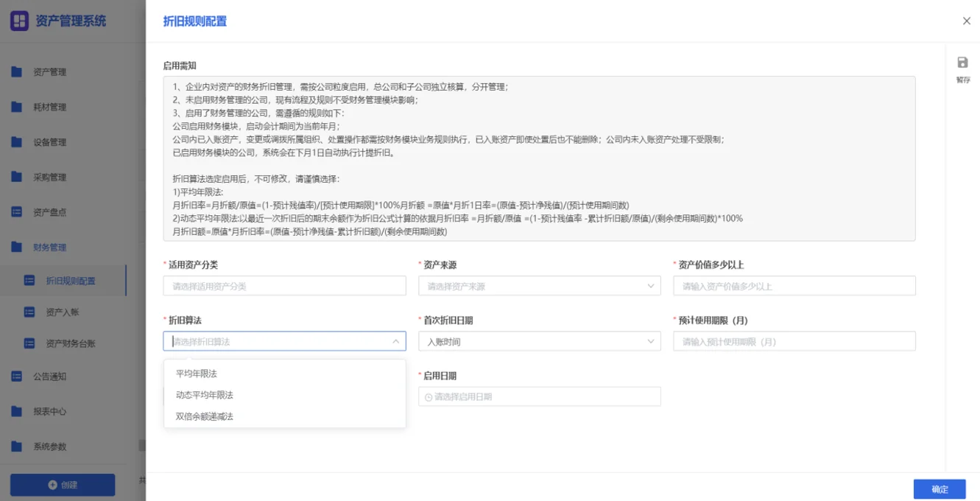Viewport: 980px width, 501px height.
Task: Open the 启用日期 date picker
Action: [x=539, y=396]
